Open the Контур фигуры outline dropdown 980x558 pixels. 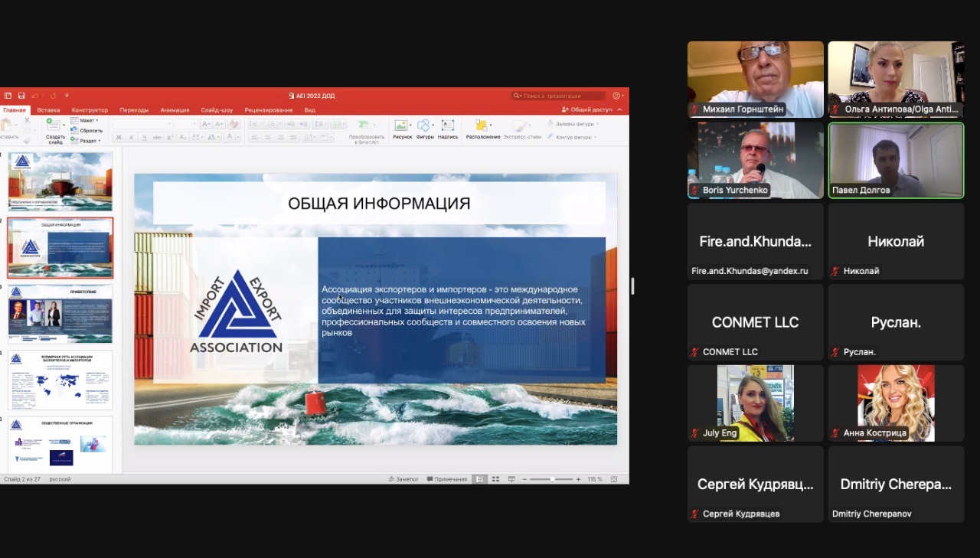[570, 137]
